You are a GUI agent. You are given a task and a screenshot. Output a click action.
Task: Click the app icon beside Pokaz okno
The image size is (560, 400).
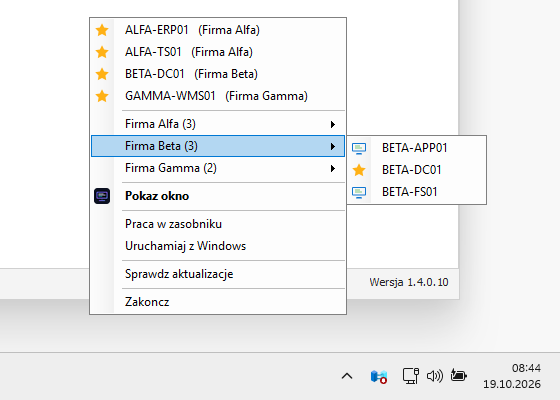(102, 196)
